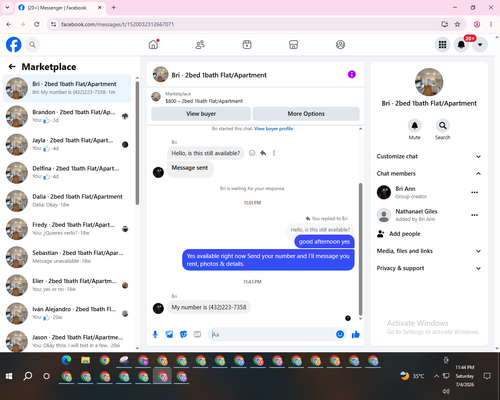Screen dimensions: 500x400
Task: Open the tab search dropdown arrow
Action: (x=7, y=8)
